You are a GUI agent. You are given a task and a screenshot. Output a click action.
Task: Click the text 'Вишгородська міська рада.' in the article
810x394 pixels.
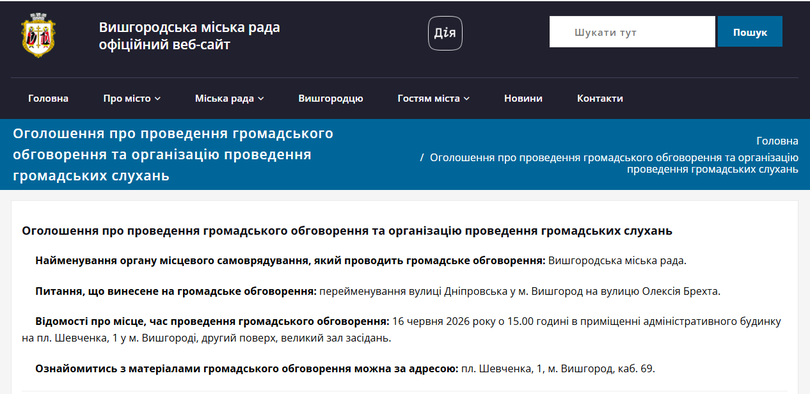pos(617,261)
